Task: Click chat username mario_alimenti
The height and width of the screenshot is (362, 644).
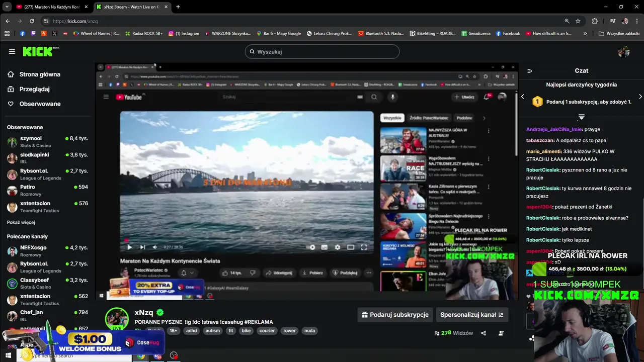Action: tap(543, 152)
